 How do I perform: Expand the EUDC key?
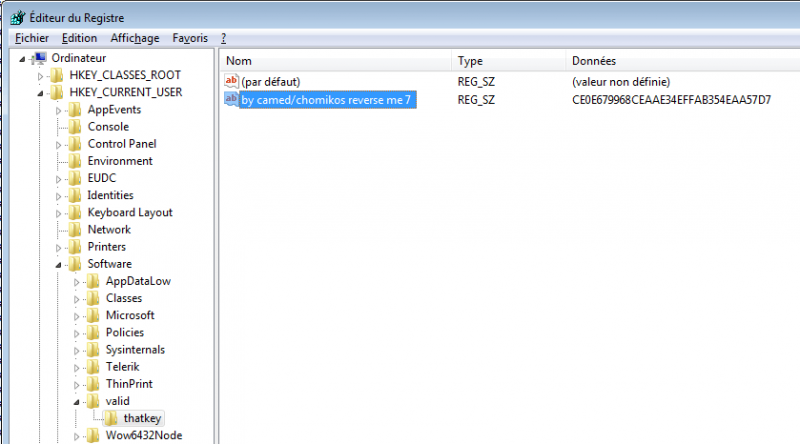(59, 179)
